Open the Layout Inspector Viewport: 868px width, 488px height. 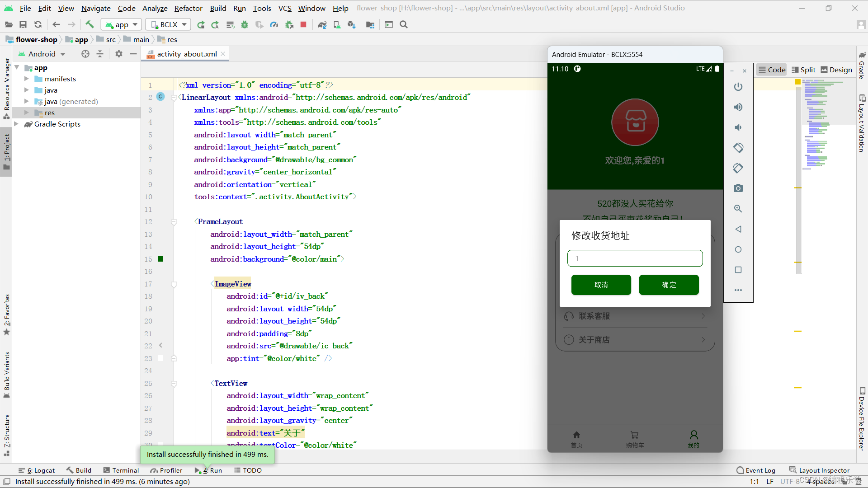click(x=819, y=470)
